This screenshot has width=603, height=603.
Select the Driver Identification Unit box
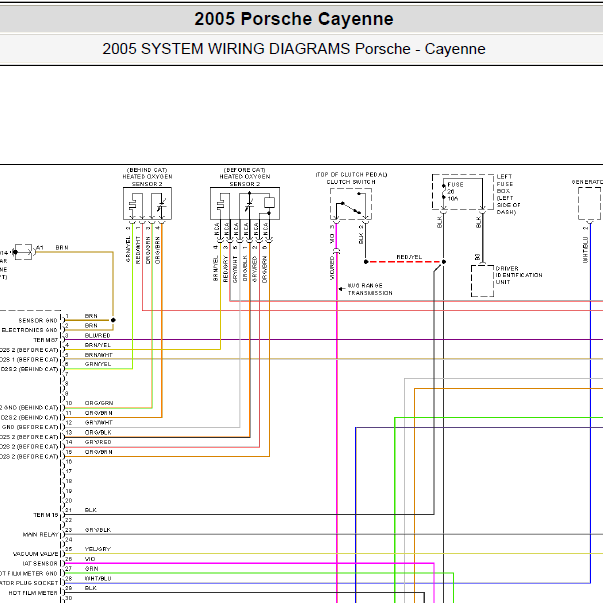click(482, 280)
